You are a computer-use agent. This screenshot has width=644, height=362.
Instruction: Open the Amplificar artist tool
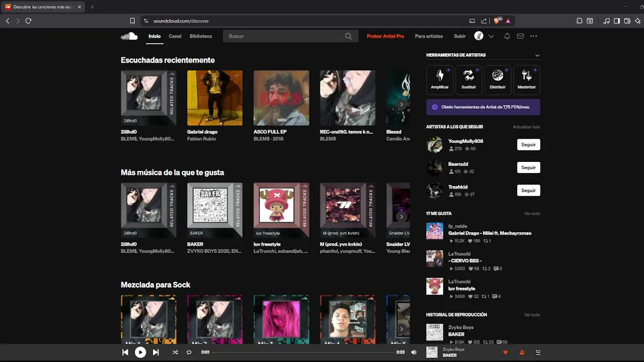[440, 79]
